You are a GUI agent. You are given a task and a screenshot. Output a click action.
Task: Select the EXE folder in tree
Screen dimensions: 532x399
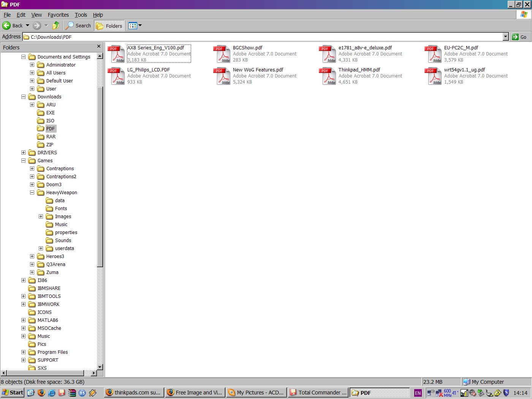click(46, 112)
